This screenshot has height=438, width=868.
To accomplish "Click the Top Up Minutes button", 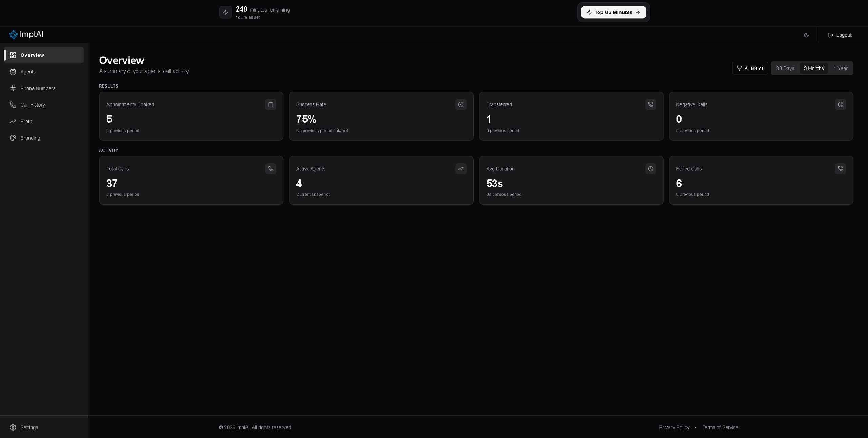I will pos(613,12).
